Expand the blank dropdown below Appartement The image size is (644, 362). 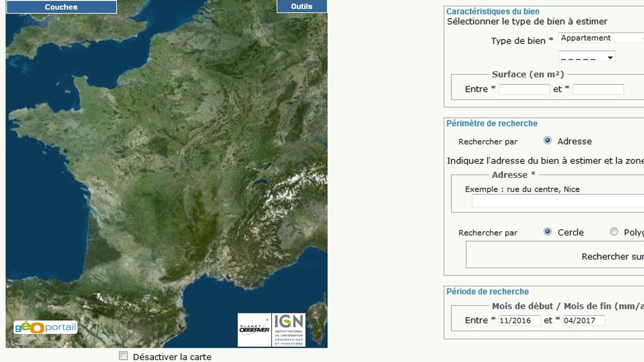587,56
